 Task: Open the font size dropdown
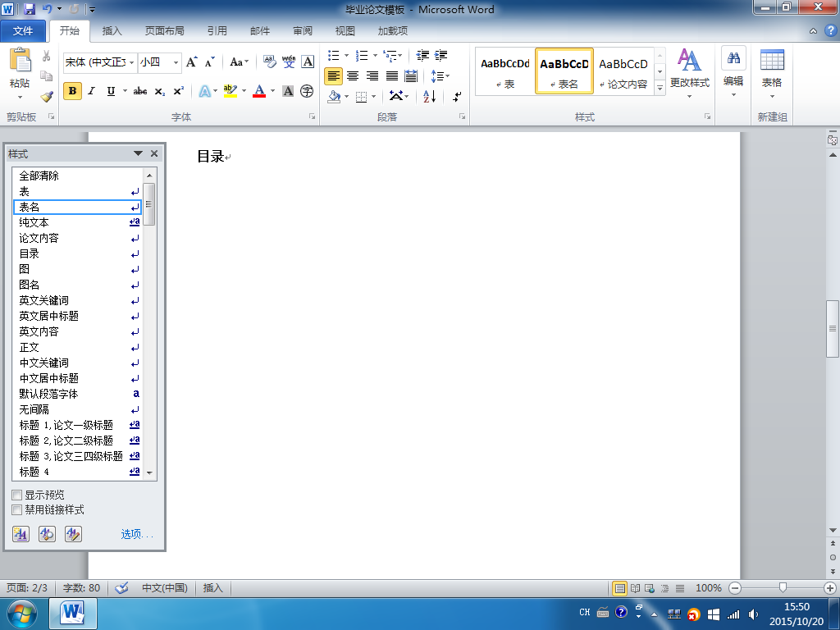click(x=176, y=62)
